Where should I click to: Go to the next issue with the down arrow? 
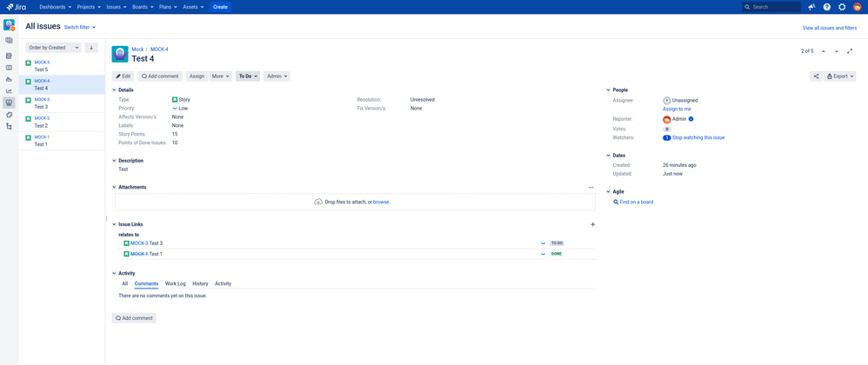click(x=837, y=51)
